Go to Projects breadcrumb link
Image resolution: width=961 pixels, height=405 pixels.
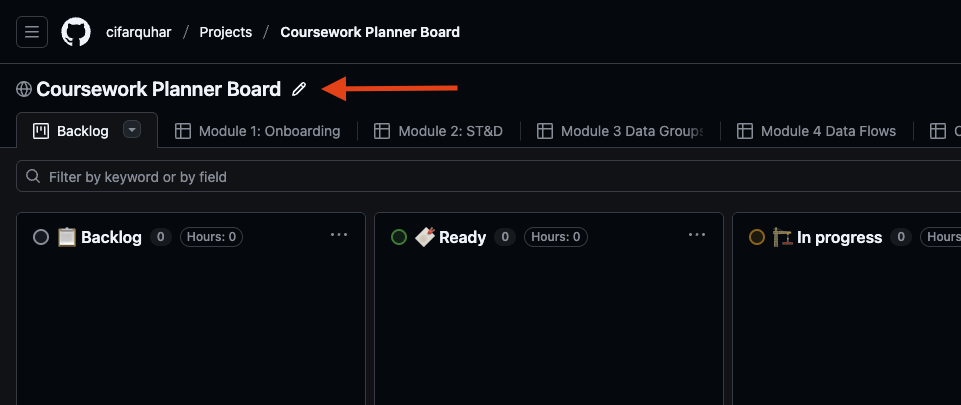pos(225,32)
